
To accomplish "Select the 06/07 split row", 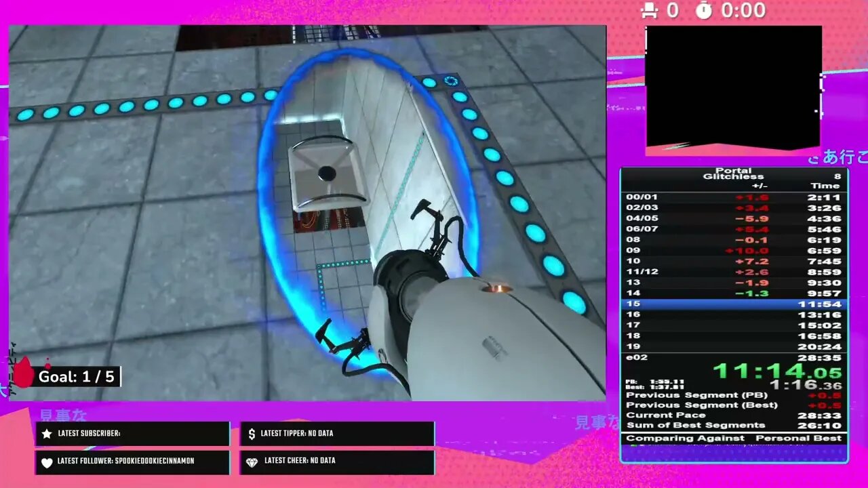I will coord(734,229).
